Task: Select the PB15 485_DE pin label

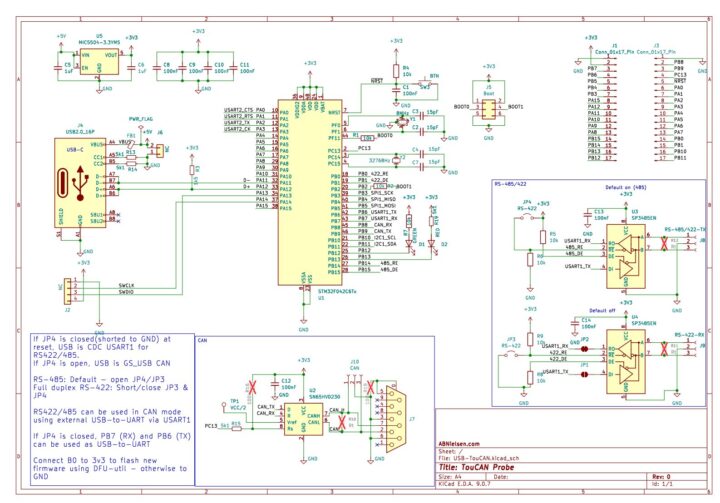Action: 378,270
